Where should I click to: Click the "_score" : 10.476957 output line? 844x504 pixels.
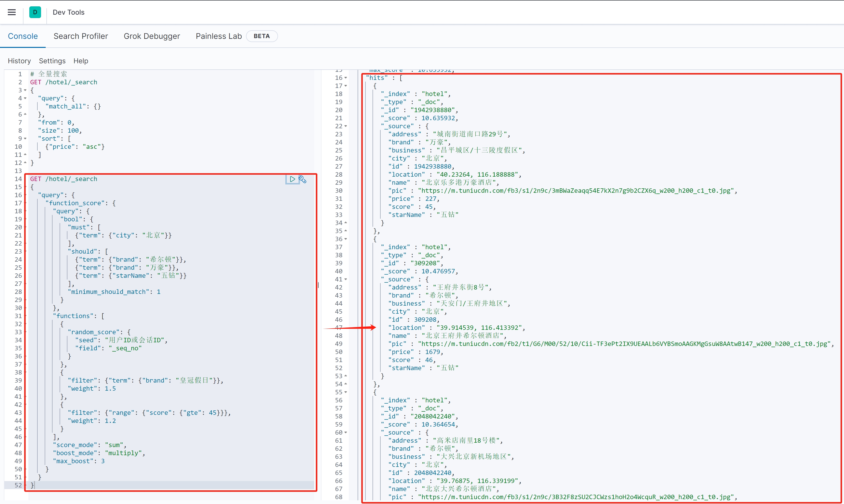pyautogui.click(x=419, y=271)
